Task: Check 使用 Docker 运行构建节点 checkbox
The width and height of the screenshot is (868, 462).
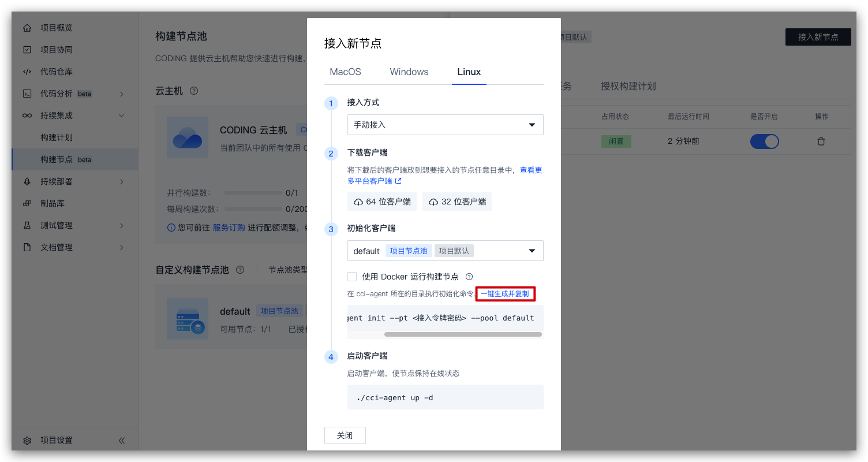Action: click(x=352, y=277)
